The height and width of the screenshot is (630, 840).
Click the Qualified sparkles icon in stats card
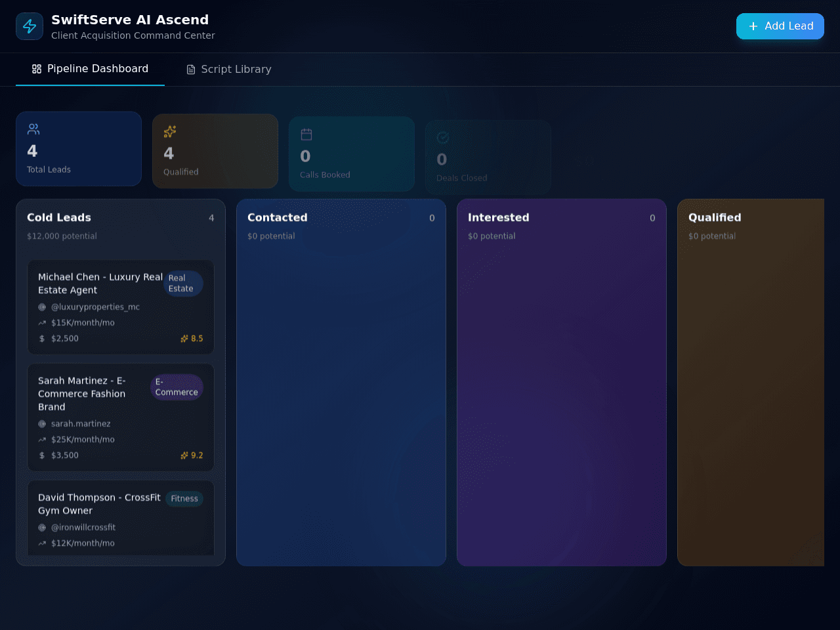(170, 132)
